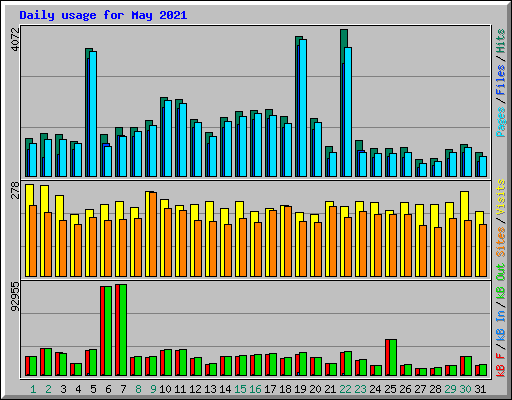Click the Files legend label

click(x=500, y=80)
